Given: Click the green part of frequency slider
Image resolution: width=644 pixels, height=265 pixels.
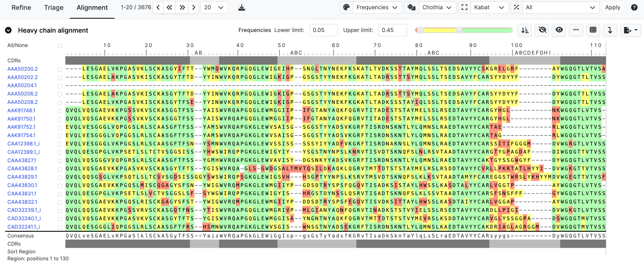Looking at the screenshot, I should click(486, 30).
